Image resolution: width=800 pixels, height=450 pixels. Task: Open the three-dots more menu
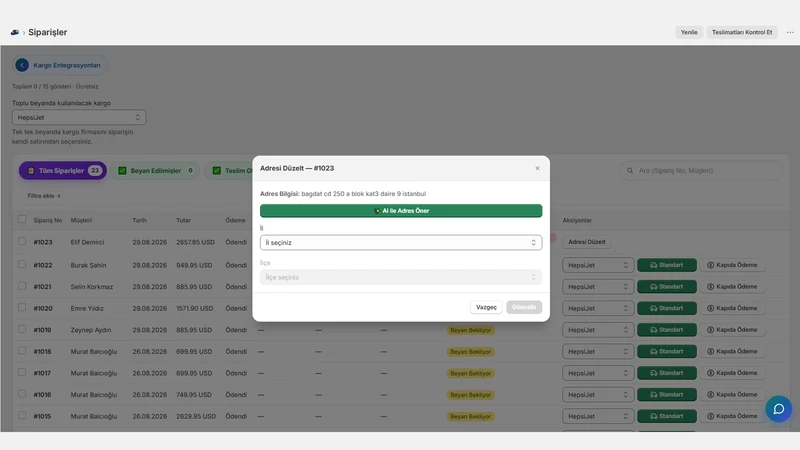point(790,32)
